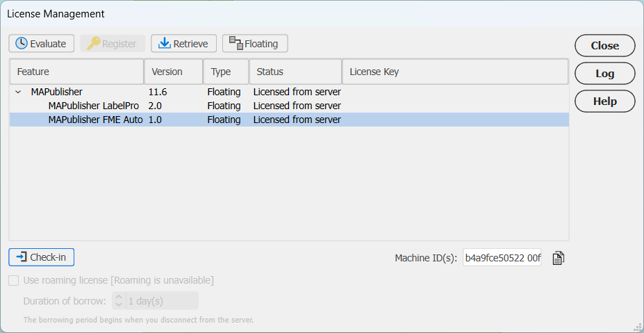Click Floating type in LabelPro row
Viewport: 644px width, 333px height.
pyautogui.click(x=224, y=106)
